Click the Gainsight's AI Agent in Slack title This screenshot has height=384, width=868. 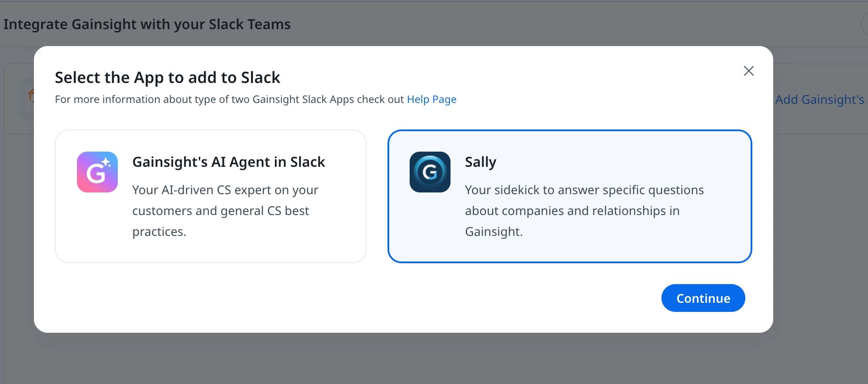[229, 162]
